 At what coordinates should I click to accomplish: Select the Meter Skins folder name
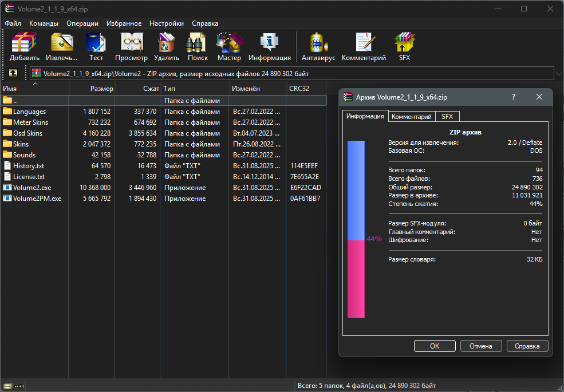[x=30, y=122]
